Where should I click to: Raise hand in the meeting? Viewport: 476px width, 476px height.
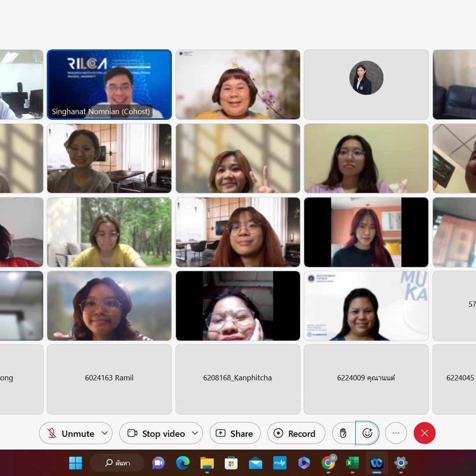(343, 434)
